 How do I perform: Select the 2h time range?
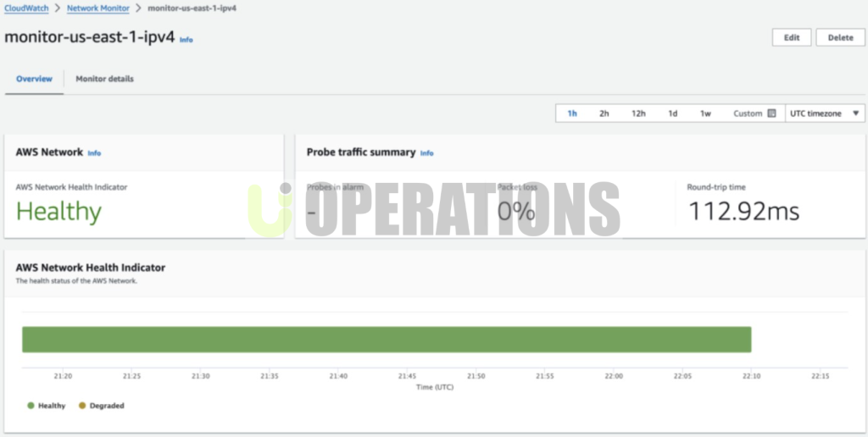click(x=604, y=113)
